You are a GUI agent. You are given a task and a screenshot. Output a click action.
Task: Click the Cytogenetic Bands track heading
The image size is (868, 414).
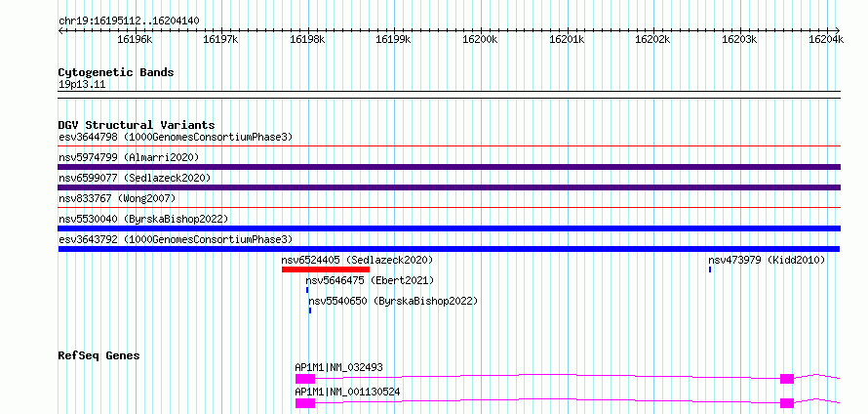[116, 72]
